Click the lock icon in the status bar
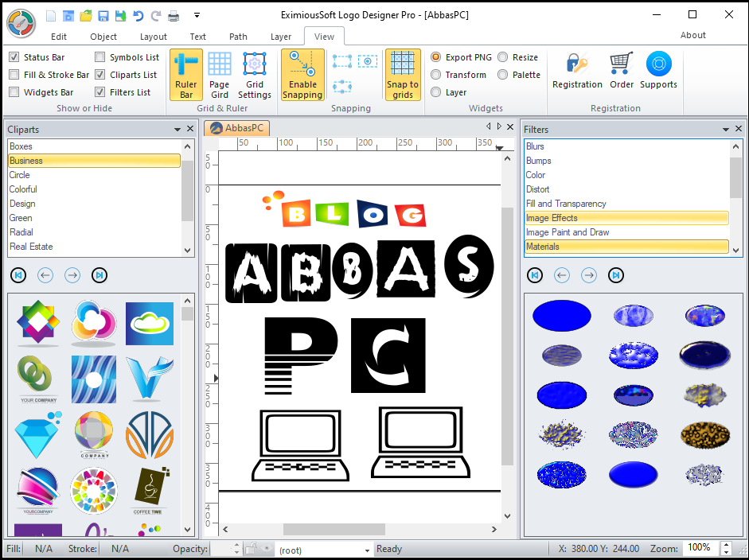Image resolution: width=749 pixels, height=560 pixels. [x=252, y=549]
